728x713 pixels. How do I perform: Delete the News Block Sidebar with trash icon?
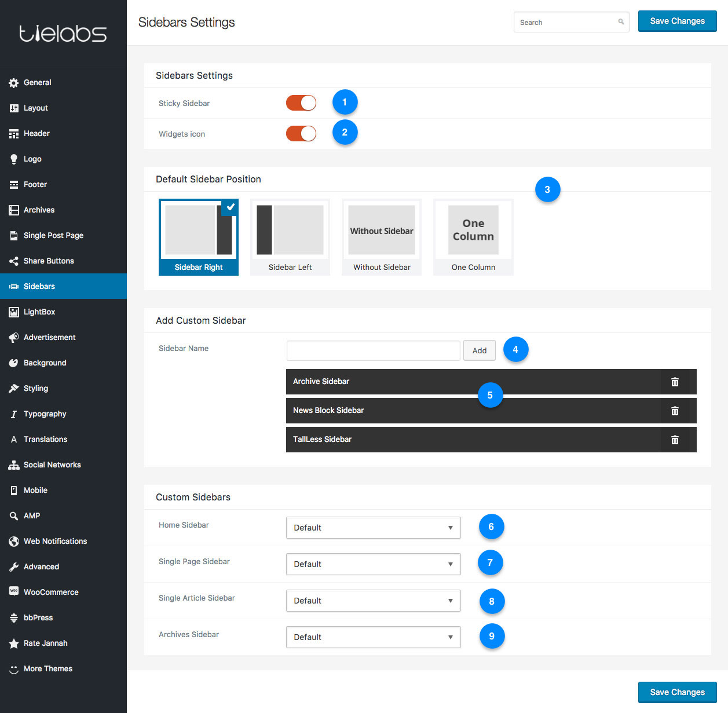coord(675,411)
